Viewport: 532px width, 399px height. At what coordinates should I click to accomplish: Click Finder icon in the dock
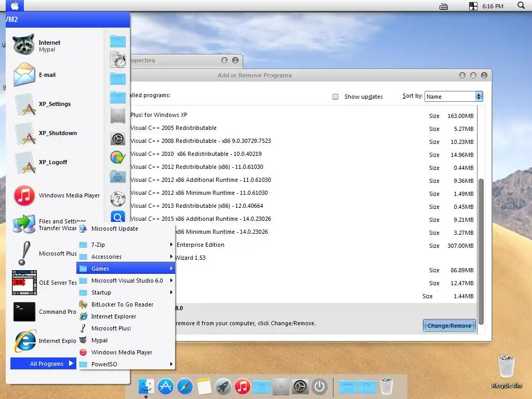146,386
